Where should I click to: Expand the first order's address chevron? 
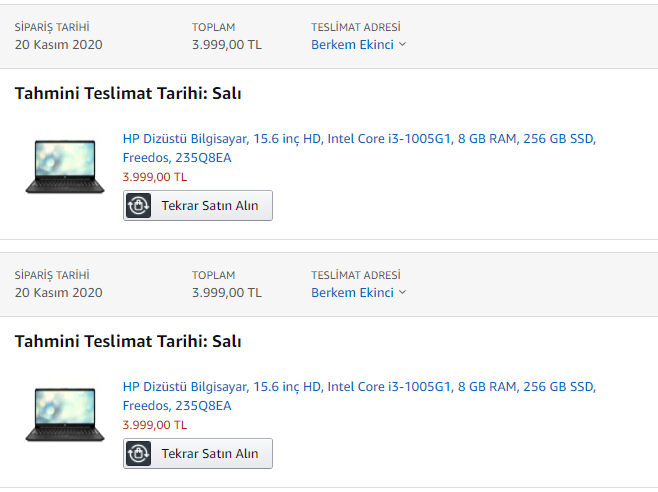click(x=402, y=44)
